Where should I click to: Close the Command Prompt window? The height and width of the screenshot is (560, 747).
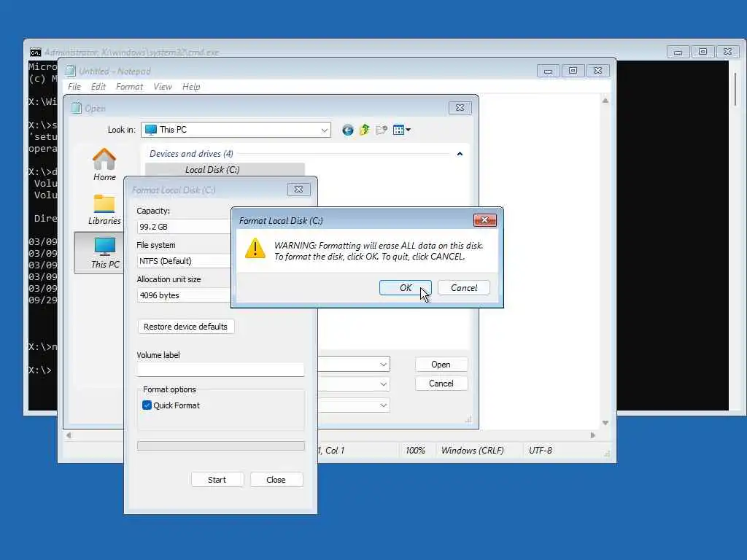pyautogui.click(x=728, y=52)
